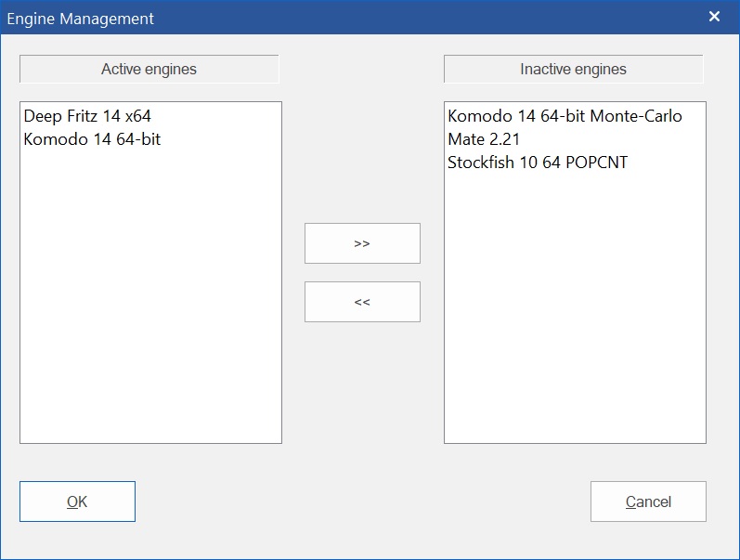Click the >> move-right arrow button
Image resolution: width=740 pixels, height=560 pixels.
362,243
